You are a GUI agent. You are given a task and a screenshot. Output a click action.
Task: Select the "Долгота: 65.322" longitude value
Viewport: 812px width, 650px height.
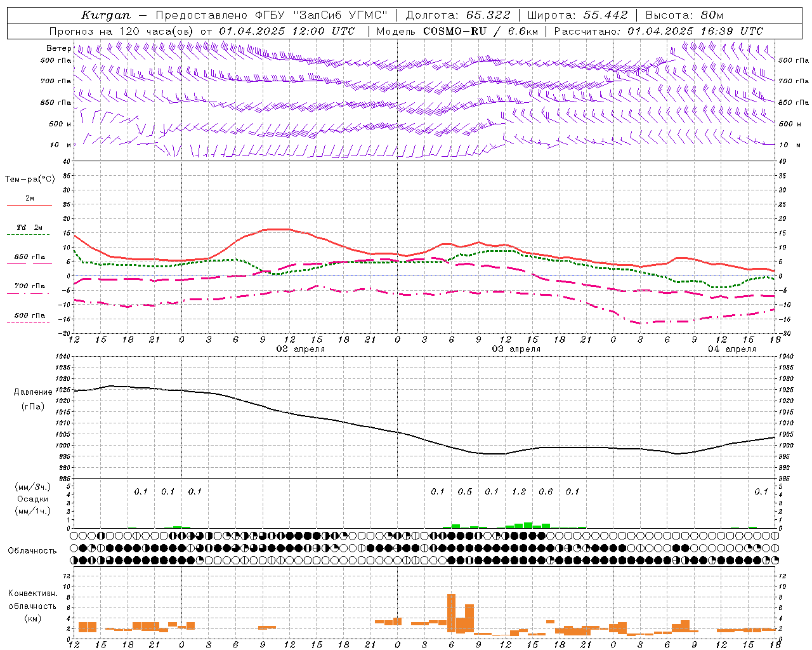(x=458, y=15)
